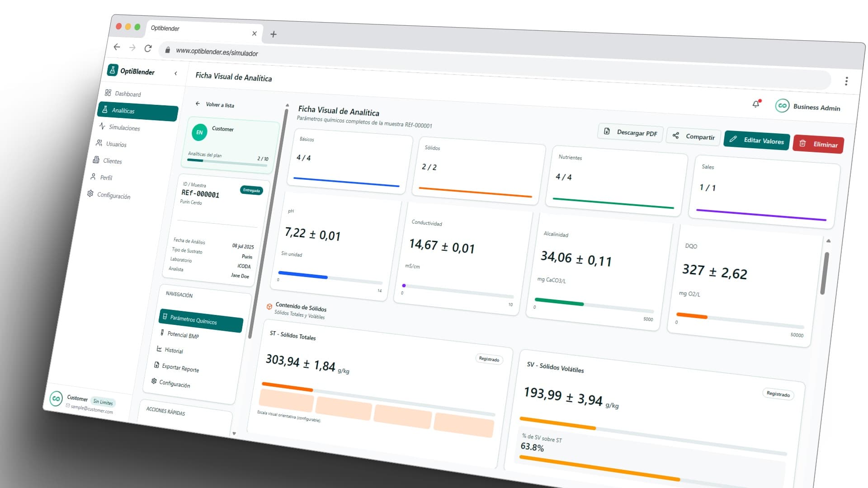
Task: Click the Business Admin avatar icon
Action: pyautogui.click(x=782, y=106)
